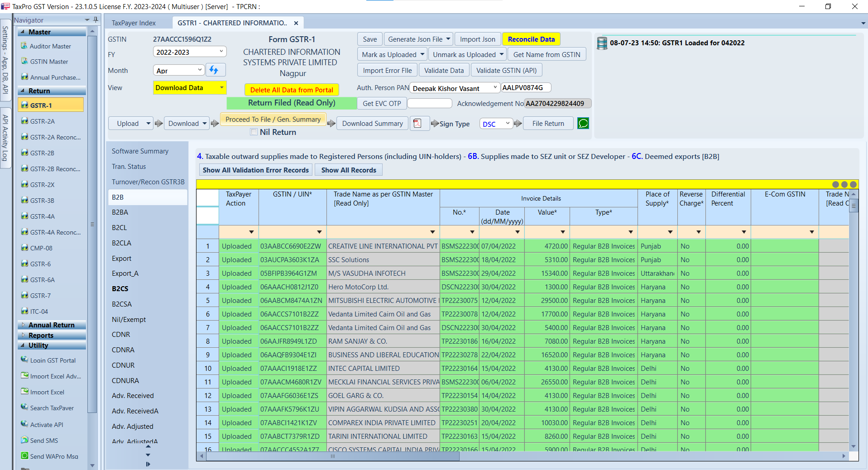
Task: Select Nil/Exempt section
Action: (x=129, y=320)
